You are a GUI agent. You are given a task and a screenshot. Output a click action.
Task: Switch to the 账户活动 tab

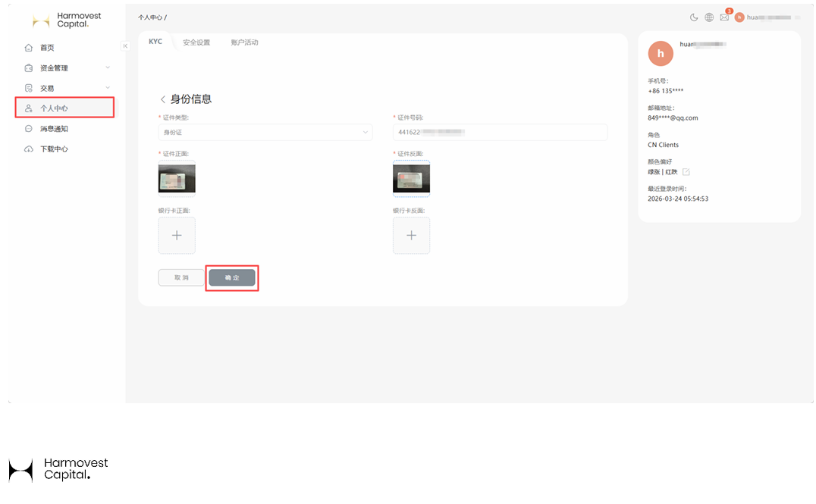(244, 42)
